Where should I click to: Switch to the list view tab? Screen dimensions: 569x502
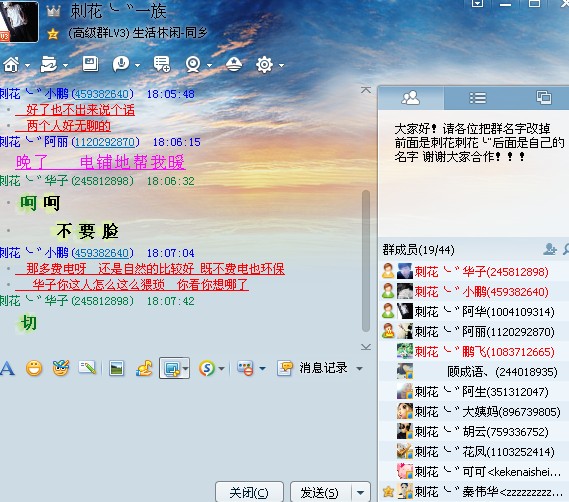pos(478,98)
